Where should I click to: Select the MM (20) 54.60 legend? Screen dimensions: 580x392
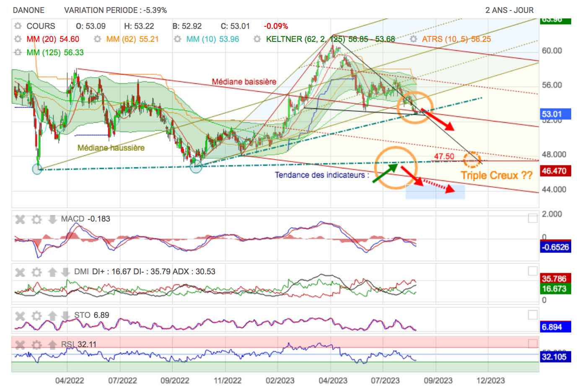pyautogui.click(x=53, y=39)
